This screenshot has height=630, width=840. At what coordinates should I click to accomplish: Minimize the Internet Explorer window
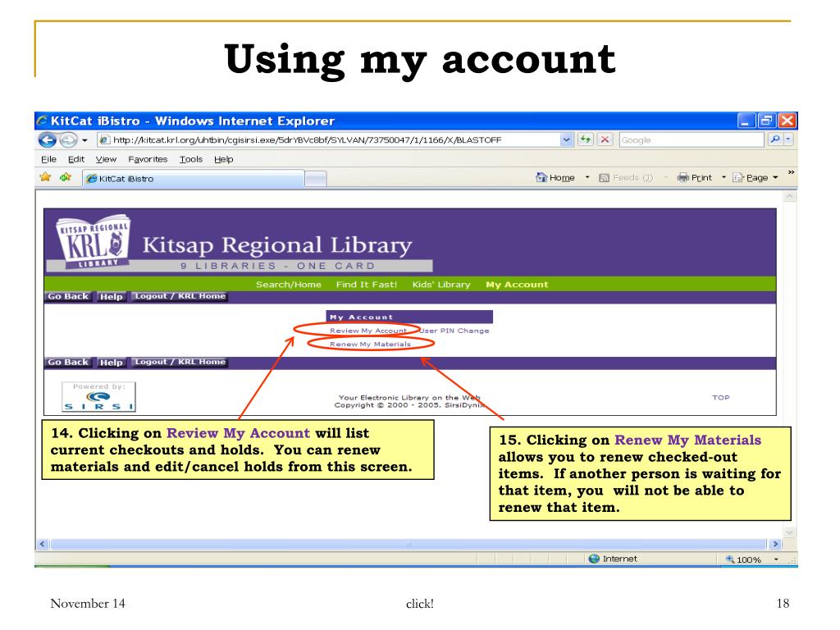tap(746, 121)
